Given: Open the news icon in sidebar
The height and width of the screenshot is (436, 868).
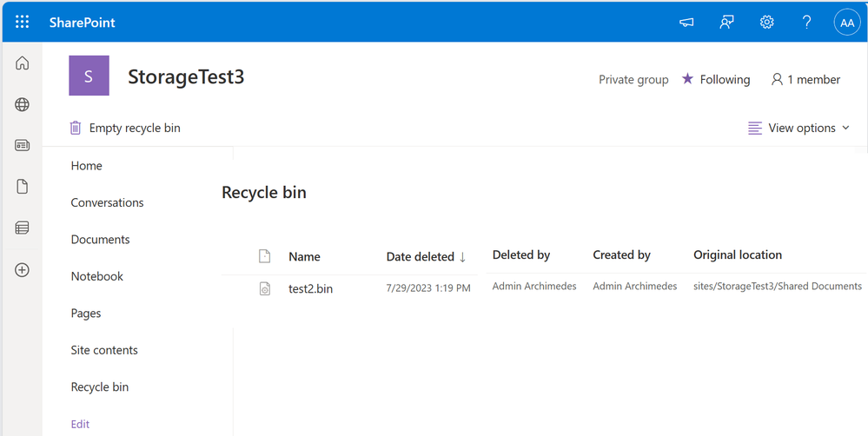Looking at the screenshot, I should tap(22, 146).
